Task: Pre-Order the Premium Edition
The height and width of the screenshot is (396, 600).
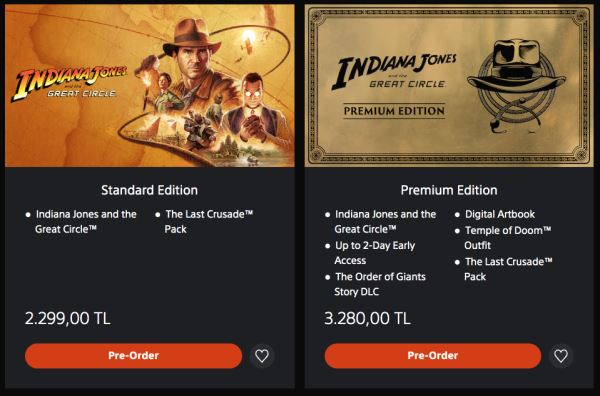Action: tap(433, 356)
